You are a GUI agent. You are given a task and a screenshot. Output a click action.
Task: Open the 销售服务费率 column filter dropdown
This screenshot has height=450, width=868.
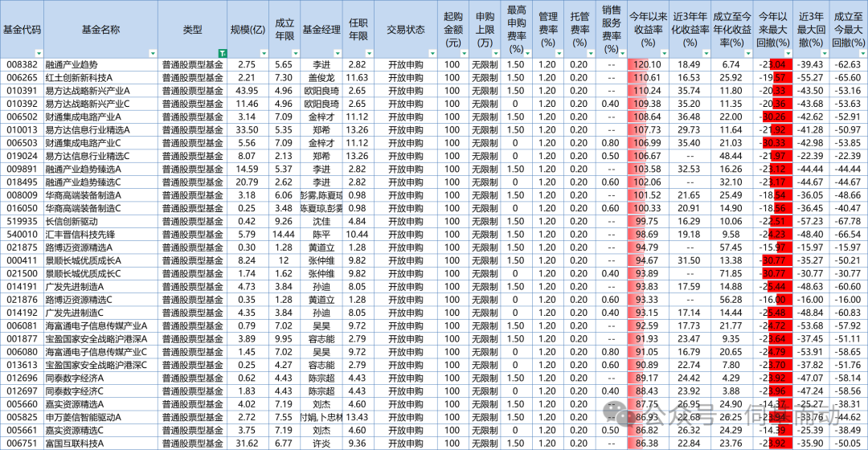point(622,54)
